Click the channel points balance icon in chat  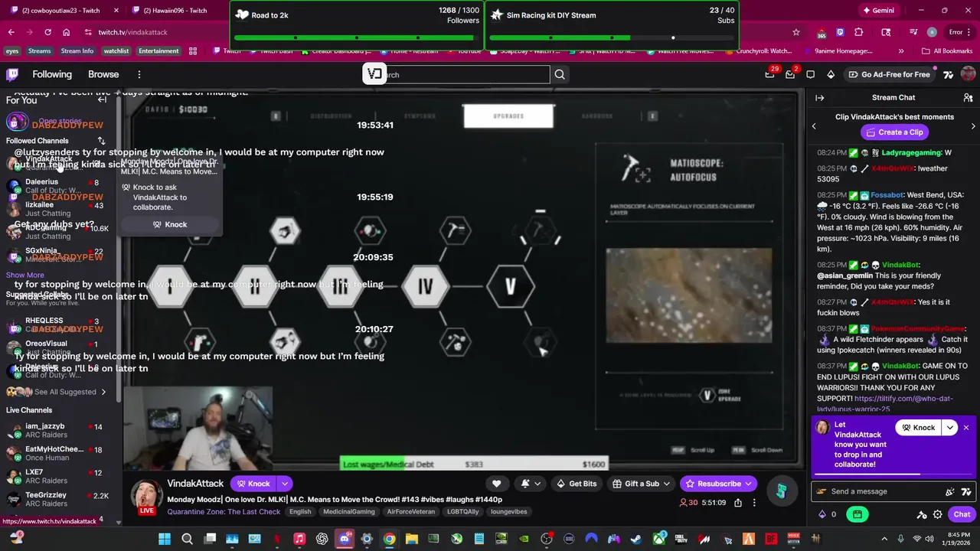point(822,514)
